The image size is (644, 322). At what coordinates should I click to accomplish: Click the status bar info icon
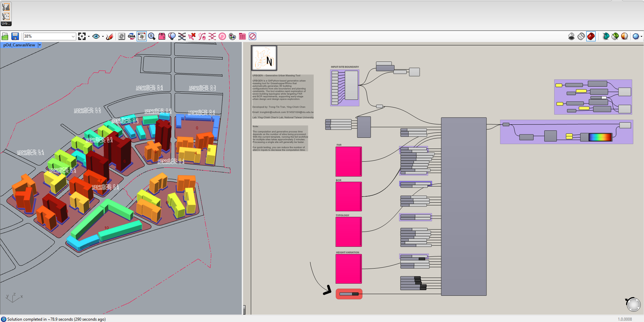point(3,319)
